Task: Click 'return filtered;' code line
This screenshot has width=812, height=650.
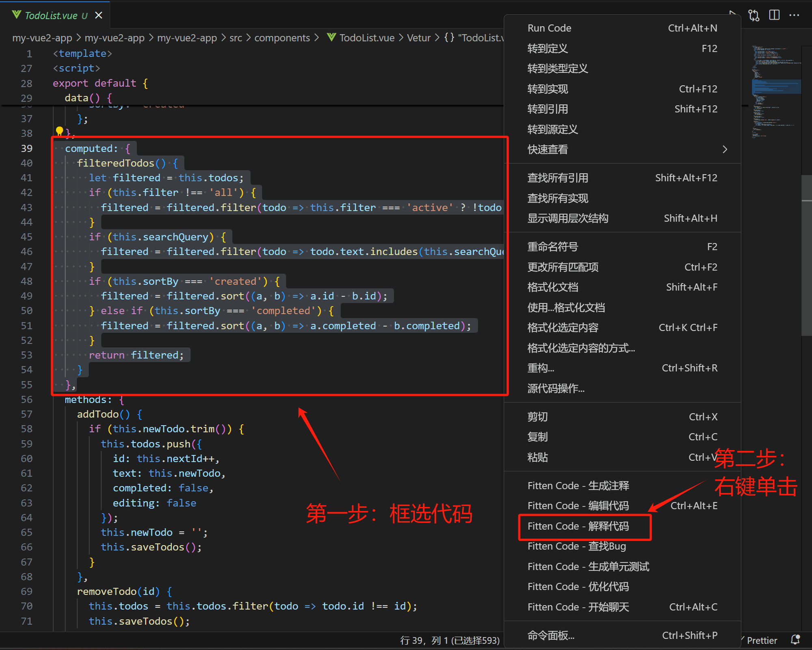Action: (x=136, y=355)
